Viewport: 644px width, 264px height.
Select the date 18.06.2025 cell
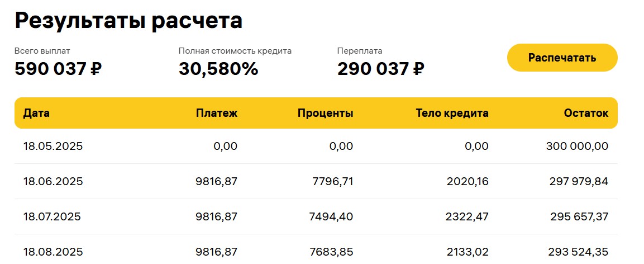pos(53,181)
